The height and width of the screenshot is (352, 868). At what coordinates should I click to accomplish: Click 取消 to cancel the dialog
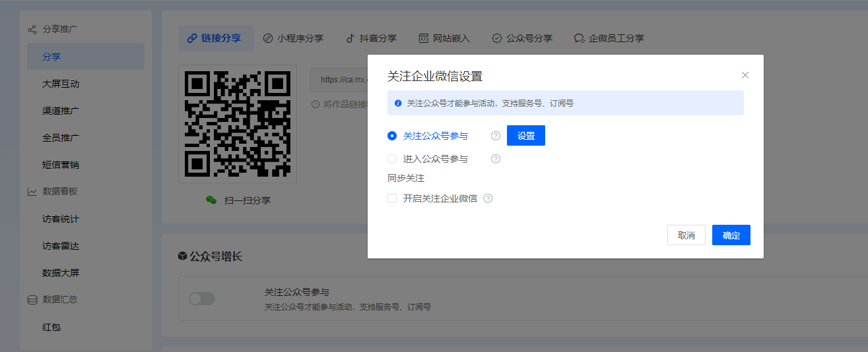(686, 235)
